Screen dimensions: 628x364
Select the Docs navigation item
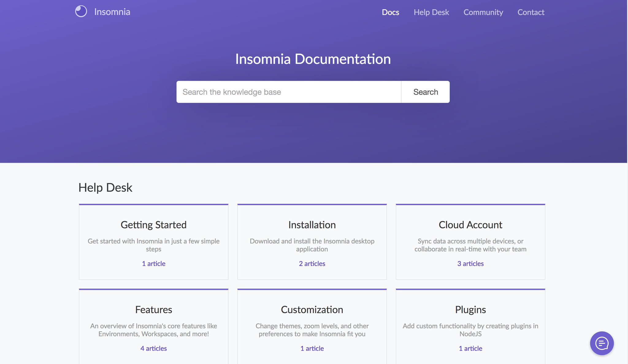coord(390,12)
